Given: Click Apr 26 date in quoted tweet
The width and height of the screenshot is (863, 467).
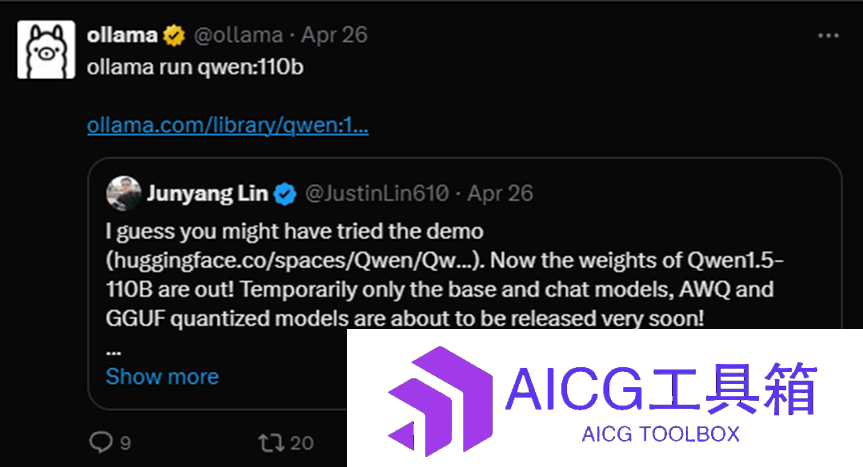Looking at the screenshot, I should 500,194.
